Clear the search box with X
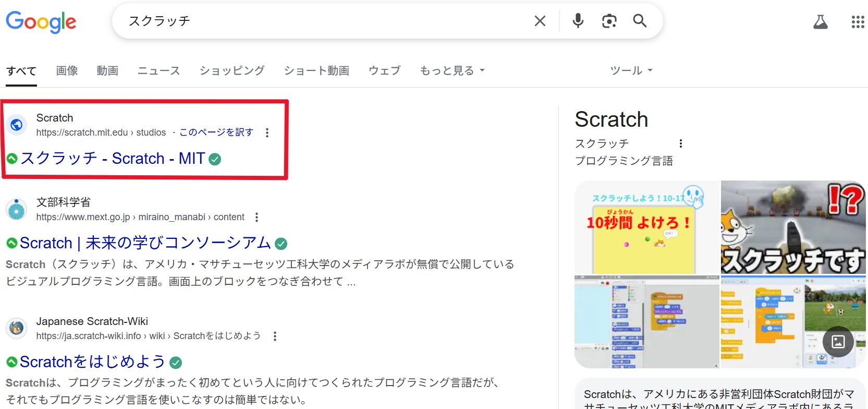The width and height of the screenshot is (868, 409). 540,21
